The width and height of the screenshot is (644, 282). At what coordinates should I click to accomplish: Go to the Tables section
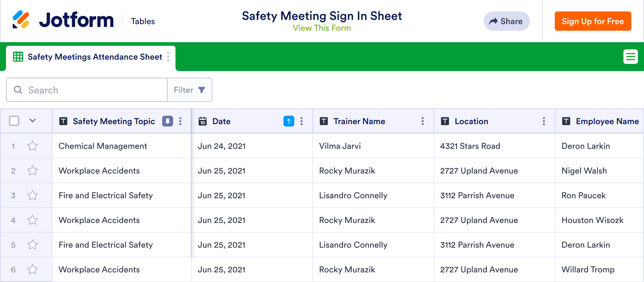tap(143, 21)
